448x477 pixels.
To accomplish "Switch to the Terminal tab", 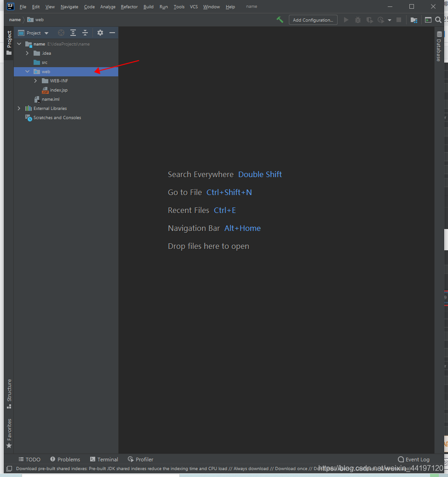I will (x=104, y=460).
